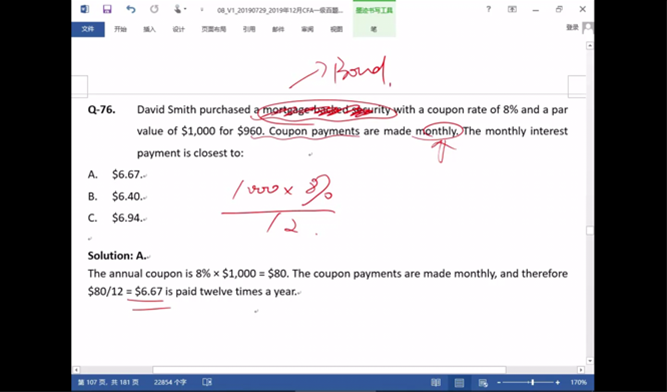Expand Customize Quick Access Toolbar dropdown
This screenshot has height=392, width=667.
(202, 9)
